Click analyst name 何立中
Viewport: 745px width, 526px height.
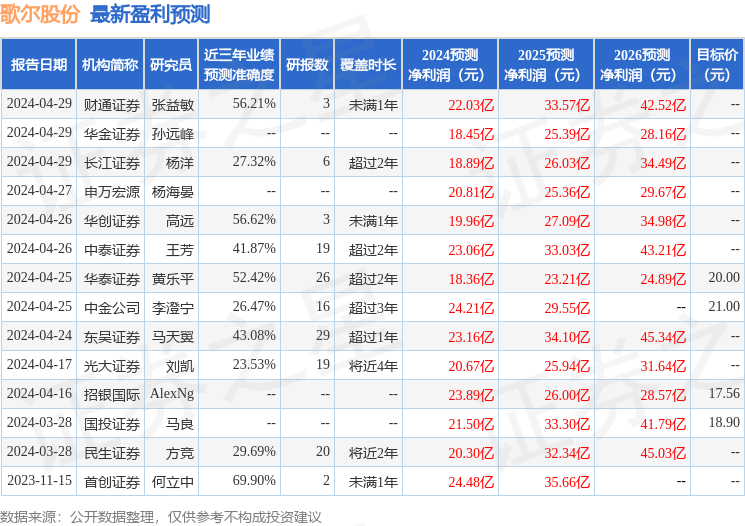[172, 481]
